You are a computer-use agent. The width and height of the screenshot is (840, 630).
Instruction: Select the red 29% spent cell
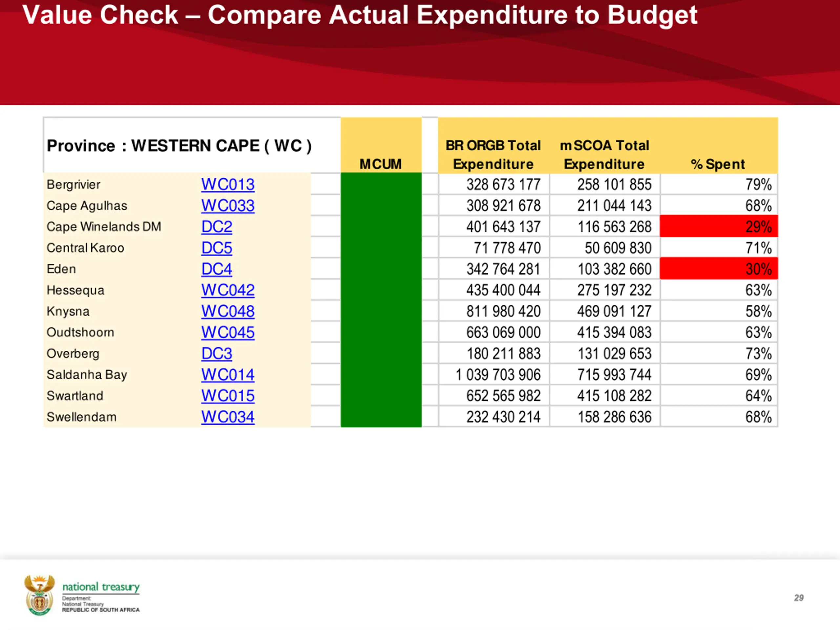tap(719, 227)
